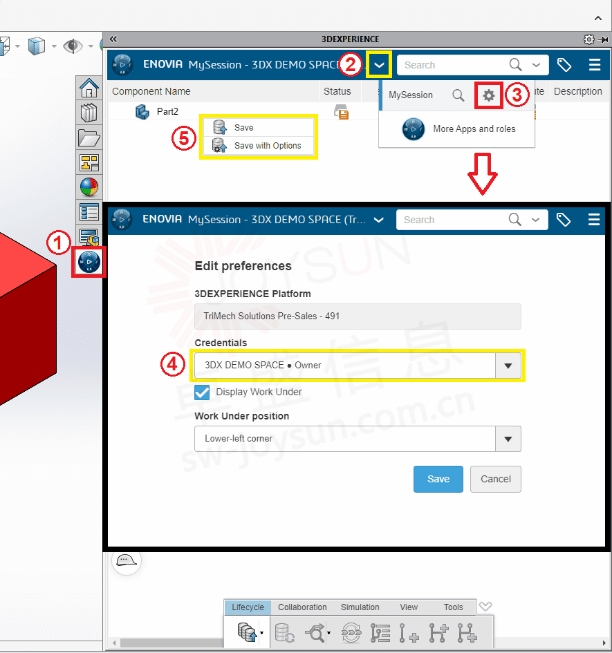612x653 pixels.
Task: Click the ENOVIA compass above the component table
Action: (x=122, y=65)
